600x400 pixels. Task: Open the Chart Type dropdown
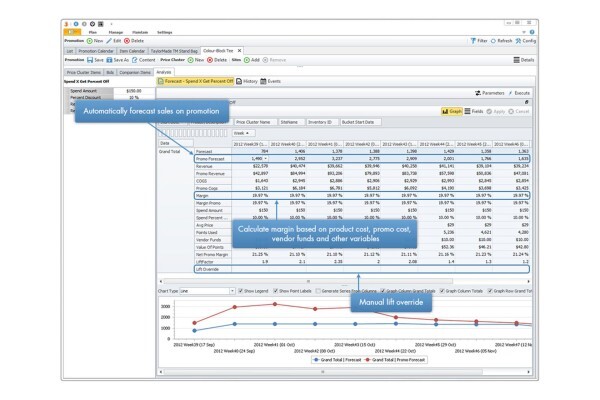click(232, 291)
